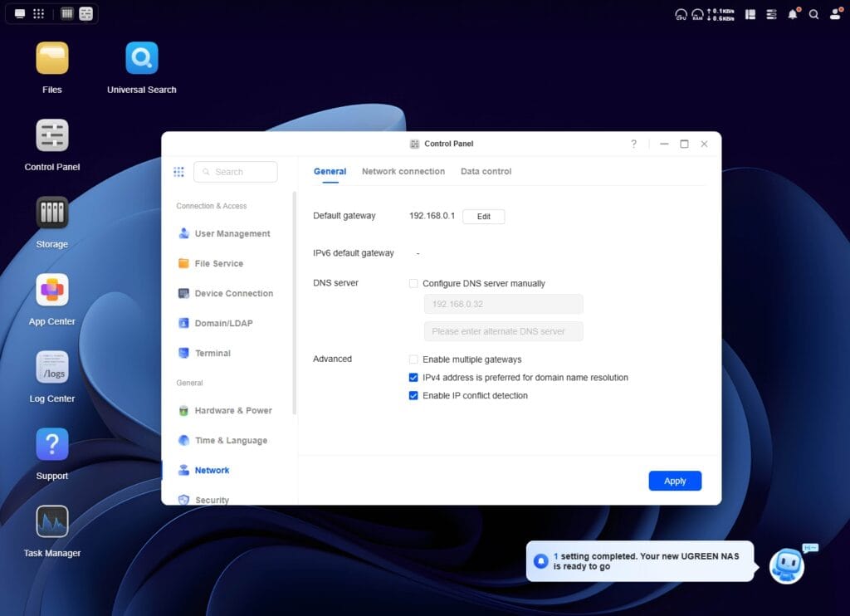Switch to the Network connection tab
The height and width of the screenshot is (616, 850).
(x=403, y=171)
